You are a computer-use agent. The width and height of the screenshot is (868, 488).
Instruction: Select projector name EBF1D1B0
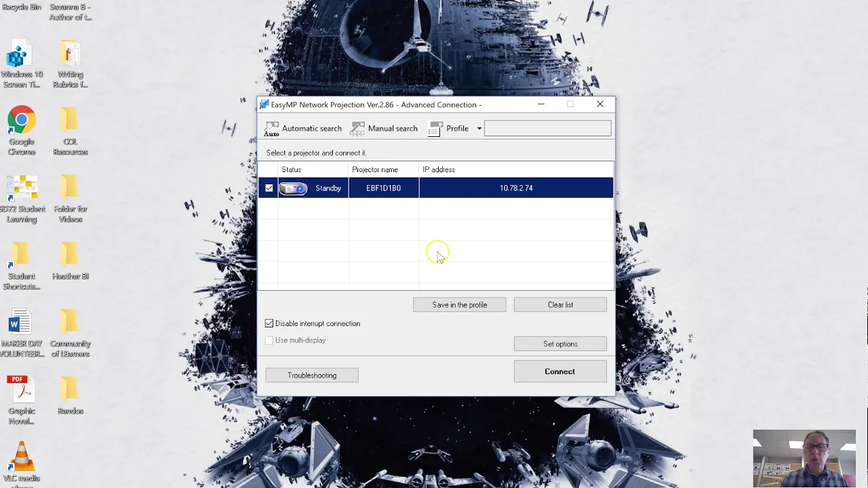coord(383,188)
